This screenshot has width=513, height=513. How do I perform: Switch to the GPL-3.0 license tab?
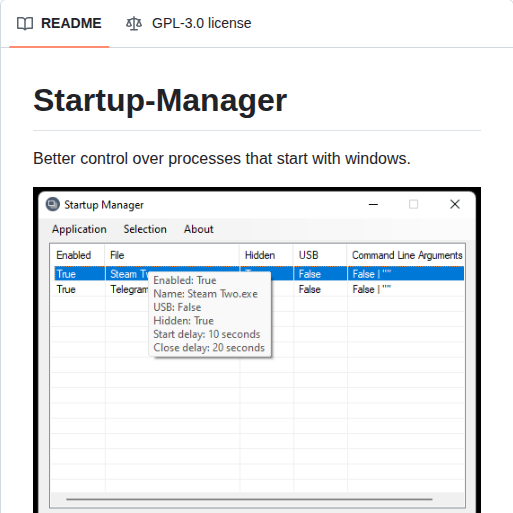(x=189, y=23)
